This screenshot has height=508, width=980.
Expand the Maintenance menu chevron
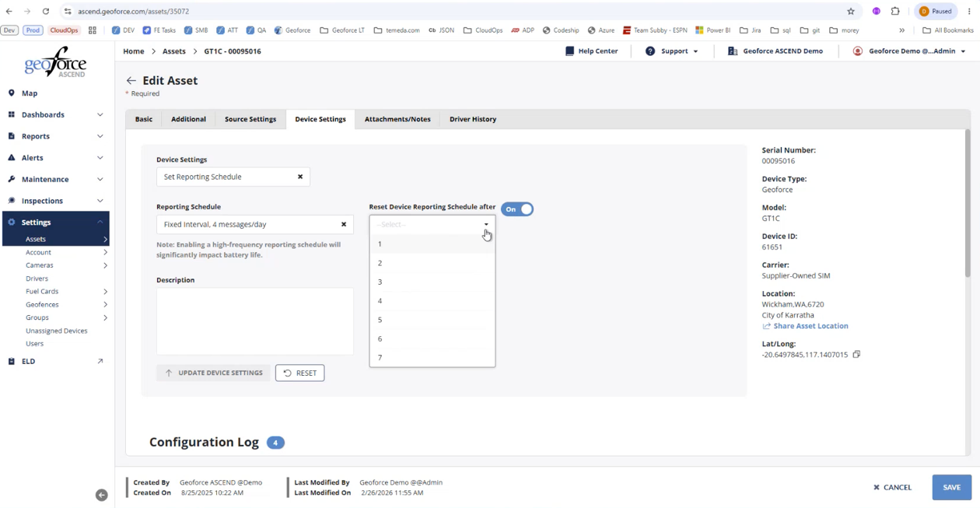[x=100, y=179]
